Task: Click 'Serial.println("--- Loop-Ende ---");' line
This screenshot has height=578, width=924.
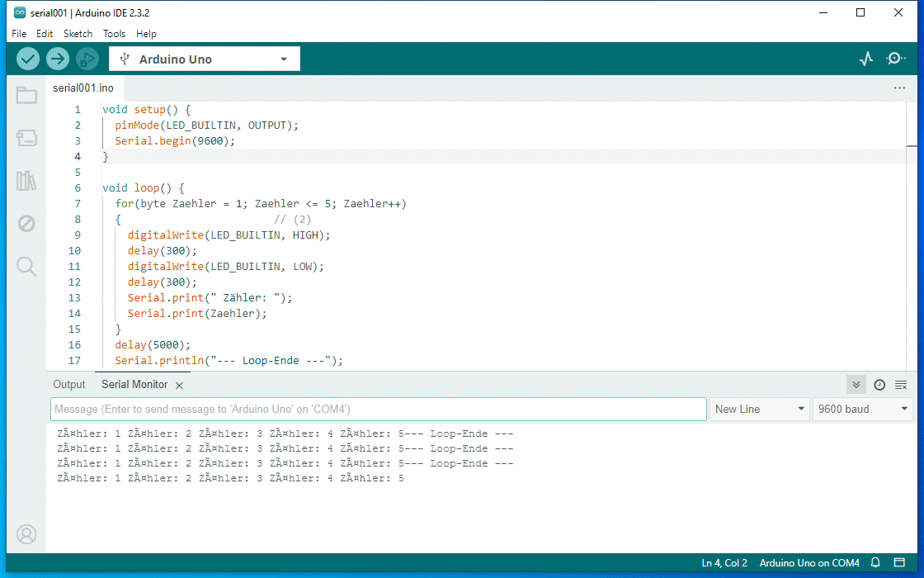Action: point(229,360)
